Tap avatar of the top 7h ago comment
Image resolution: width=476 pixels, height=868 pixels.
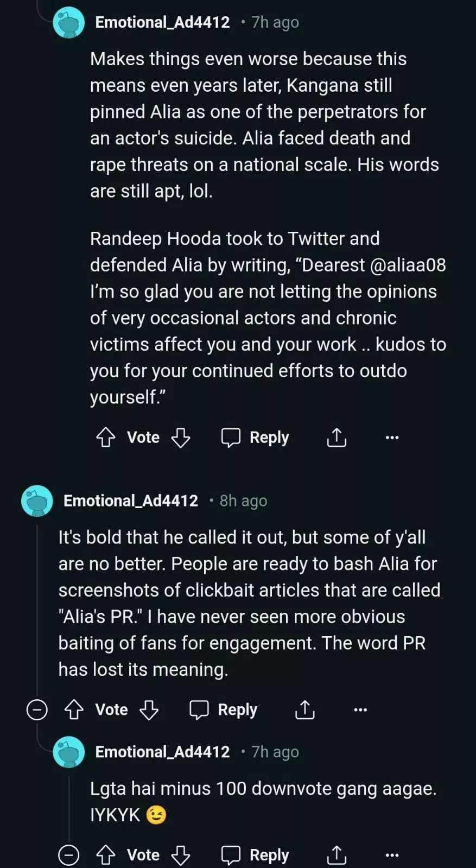coord(69,22)
